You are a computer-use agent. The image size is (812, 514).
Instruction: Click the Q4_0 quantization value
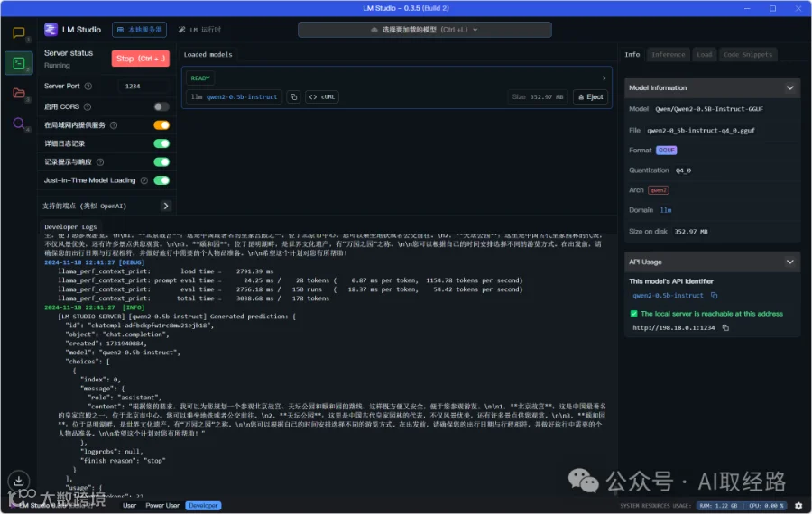pyautogui.click(x=683, y=170)
